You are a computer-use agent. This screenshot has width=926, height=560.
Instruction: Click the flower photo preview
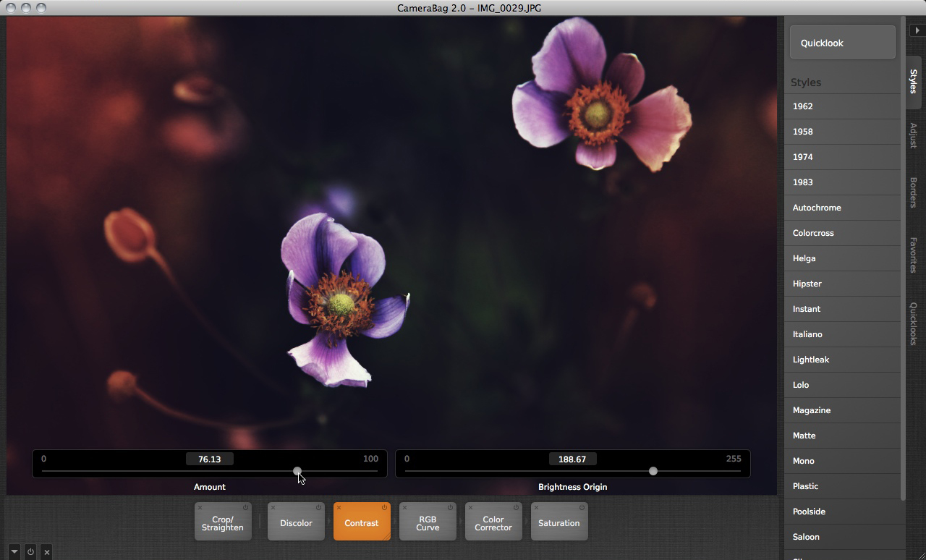tap(391, 255)
